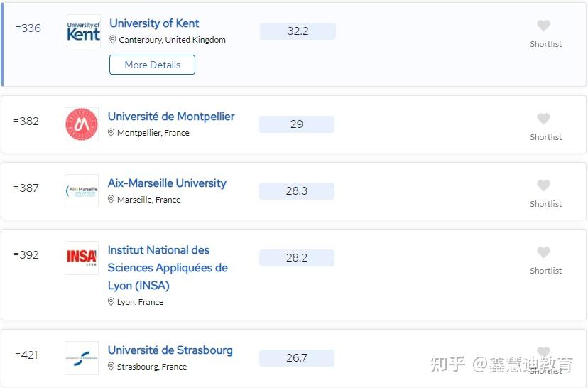The image size is (588, 388).
Task: Click location pin beside Marseille, France
Action: (111, 200)
